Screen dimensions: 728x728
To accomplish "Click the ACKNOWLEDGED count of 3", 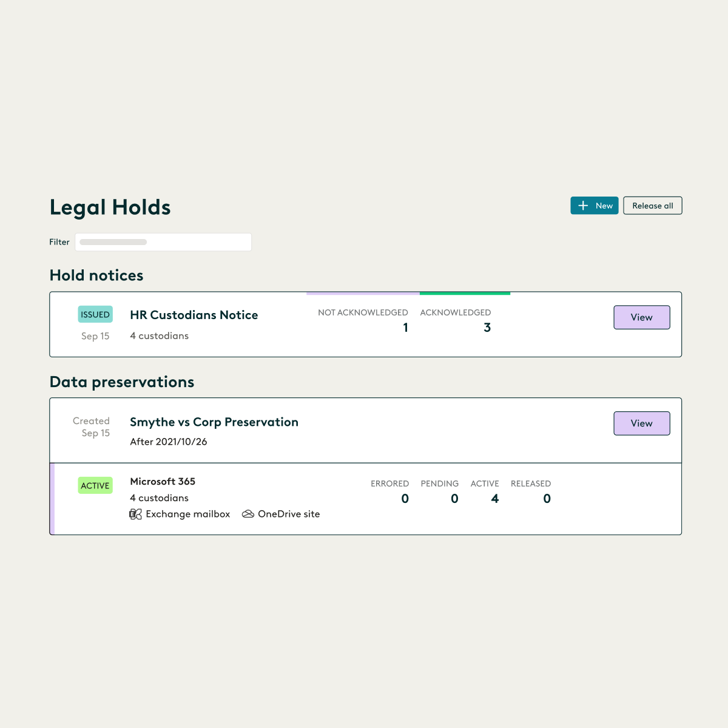I will [487, 327].
